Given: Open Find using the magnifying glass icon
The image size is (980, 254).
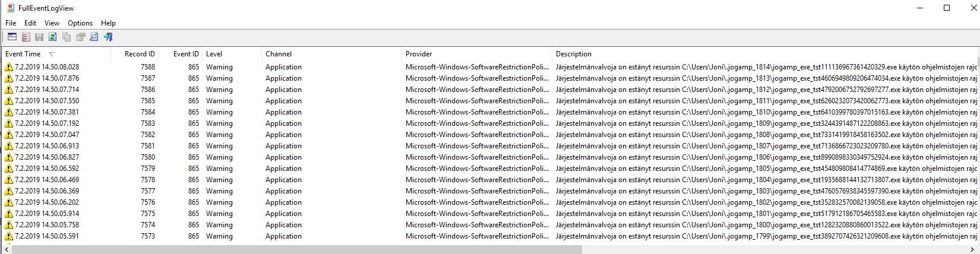Looking at the screenshot, I should tap(94, 37).
